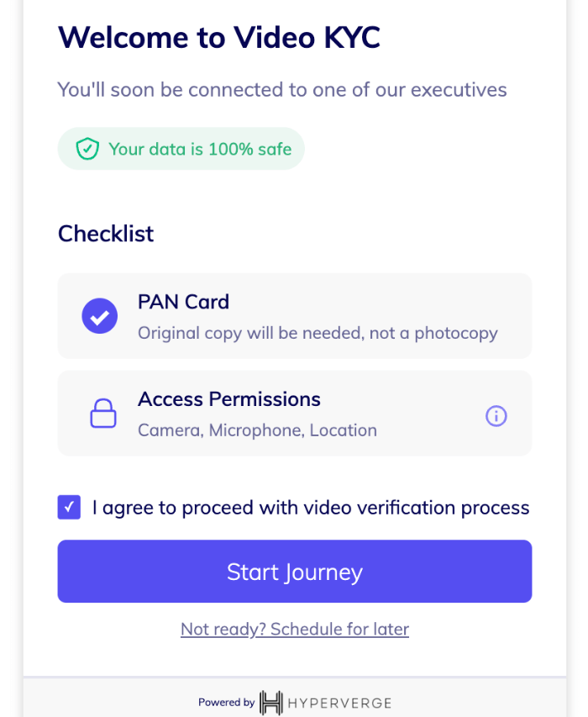Viewport: 588px width, 717px height.
Task: Click the PAN Card purple checkmark icon
Action: click(x=100, y=317)
